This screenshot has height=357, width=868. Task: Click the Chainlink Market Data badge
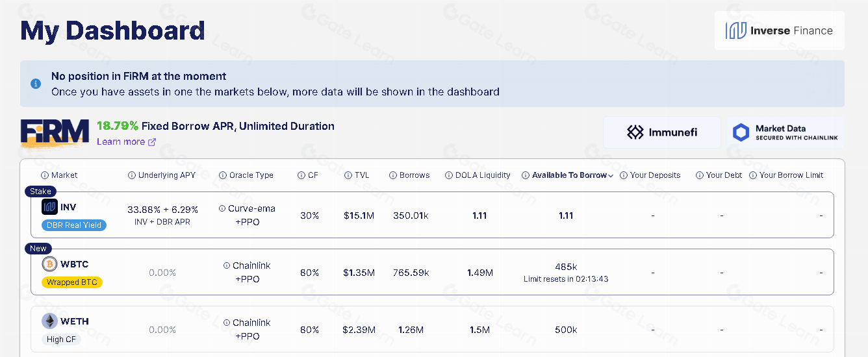pos(785,132)
